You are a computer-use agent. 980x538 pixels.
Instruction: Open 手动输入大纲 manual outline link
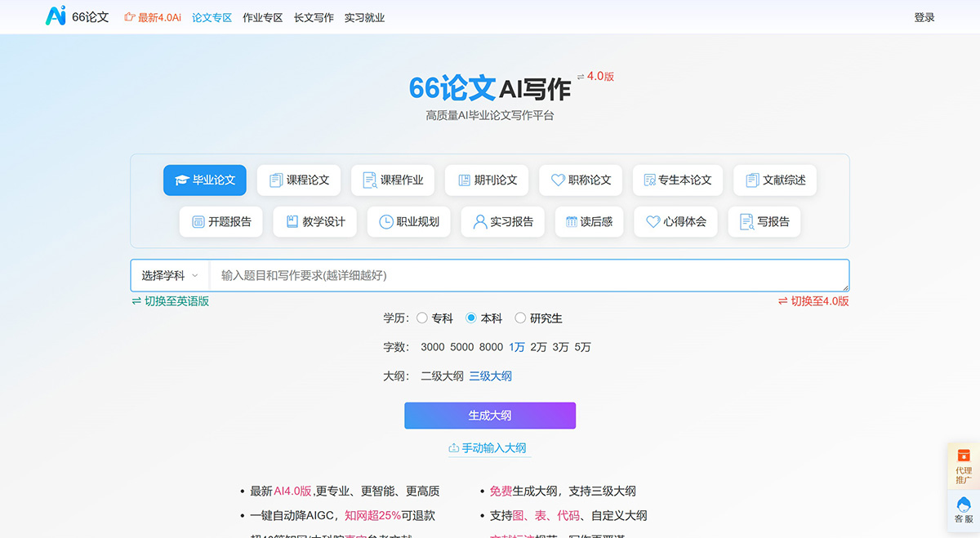pyautogui.click(x=488, y=448)
